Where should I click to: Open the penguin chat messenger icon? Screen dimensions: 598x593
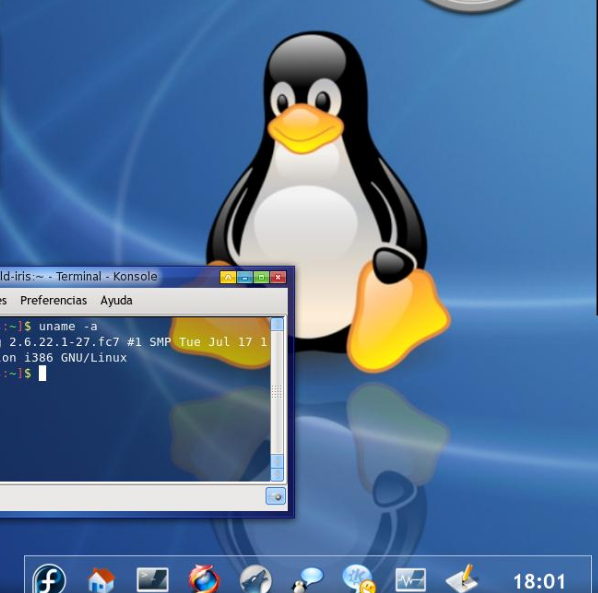click(307, 580)
